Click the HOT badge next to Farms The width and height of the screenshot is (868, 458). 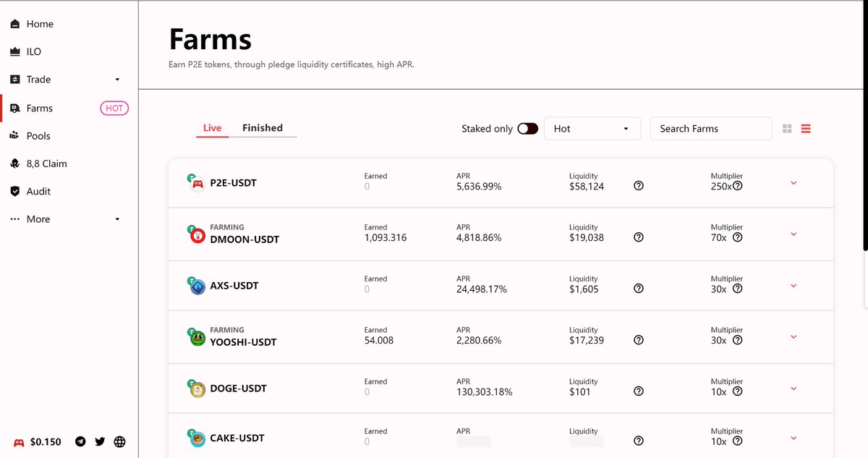click(x=114, y=109)
